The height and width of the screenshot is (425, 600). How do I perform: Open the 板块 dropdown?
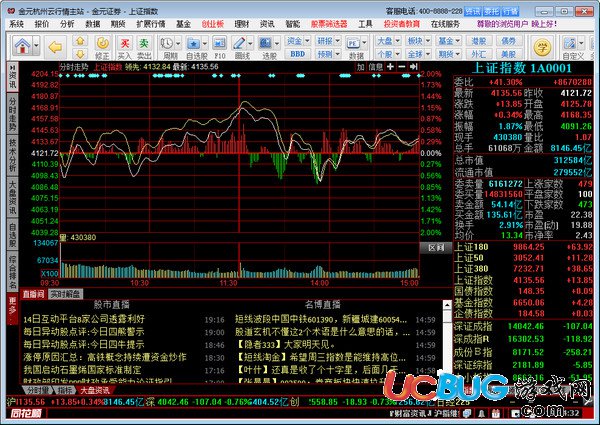(x=419, y=41)
